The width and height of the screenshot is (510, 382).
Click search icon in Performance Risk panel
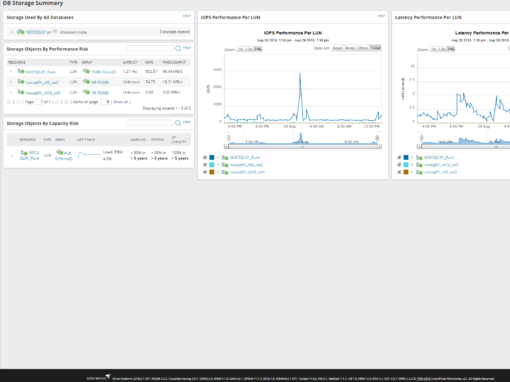pyautogui.click(x=178, y=49)
